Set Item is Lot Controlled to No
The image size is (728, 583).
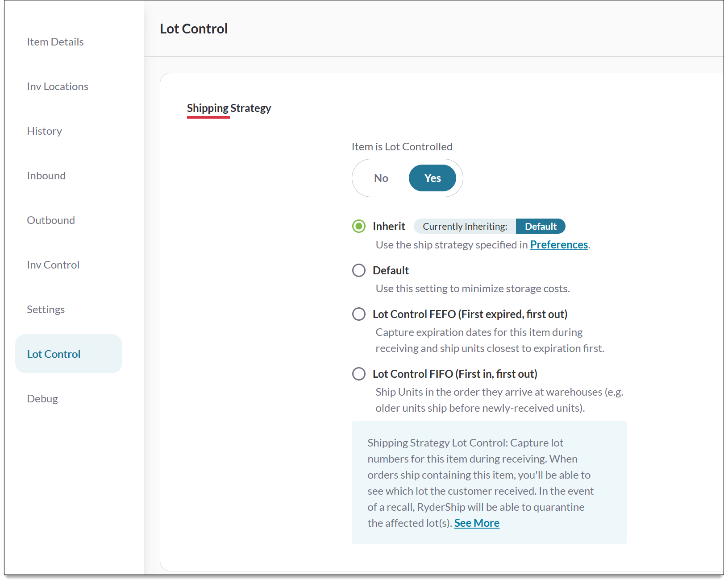[380, 178]
